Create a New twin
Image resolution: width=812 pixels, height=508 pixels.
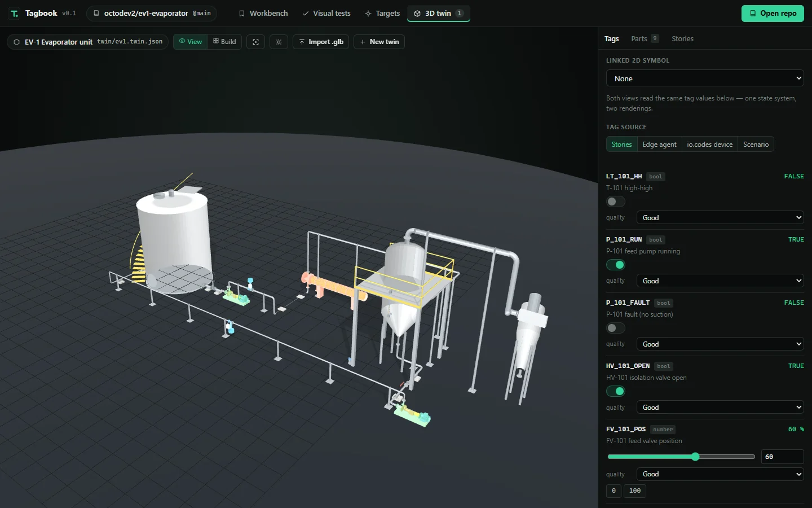pyautogui.click(x=379, y=42)
